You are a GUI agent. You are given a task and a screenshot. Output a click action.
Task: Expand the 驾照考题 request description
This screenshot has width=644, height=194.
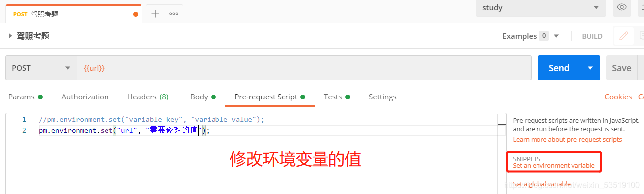click(10, 36)
